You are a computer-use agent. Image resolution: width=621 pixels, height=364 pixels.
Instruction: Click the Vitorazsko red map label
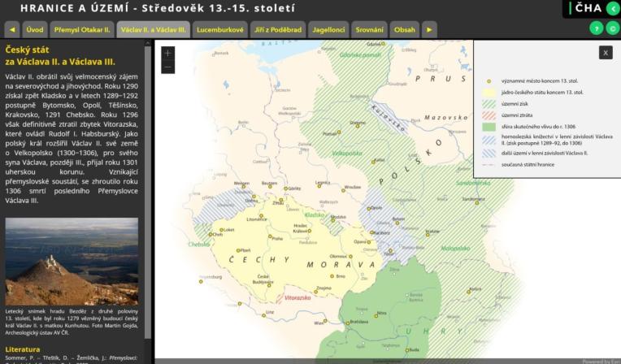point(297,298)
